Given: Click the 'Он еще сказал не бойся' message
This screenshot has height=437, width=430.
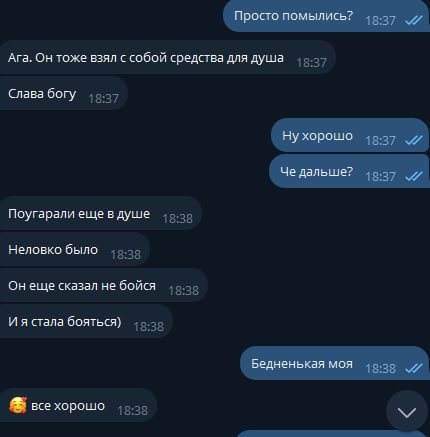Looking at the screenshot, I should [104, 285].
